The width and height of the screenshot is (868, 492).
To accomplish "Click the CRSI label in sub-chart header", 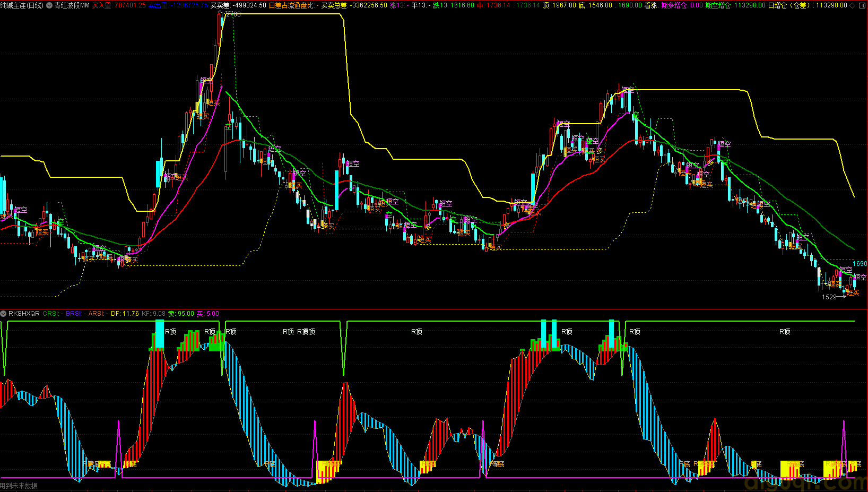I will click(x=53, y=314).
